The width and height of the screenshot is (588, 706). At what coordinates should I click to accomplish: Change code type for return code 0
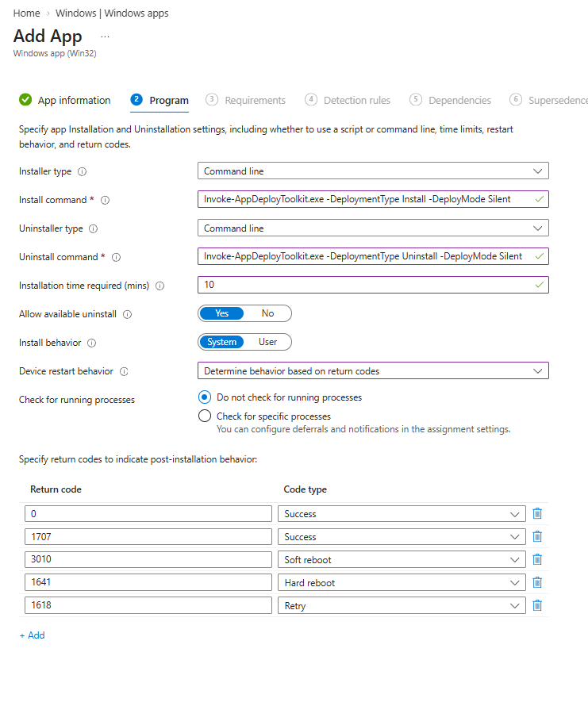pos(402,514)
